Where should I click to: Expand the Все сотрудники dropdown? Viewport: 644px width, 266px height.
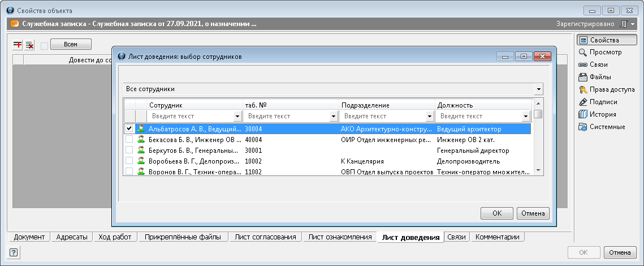[539, 89]
